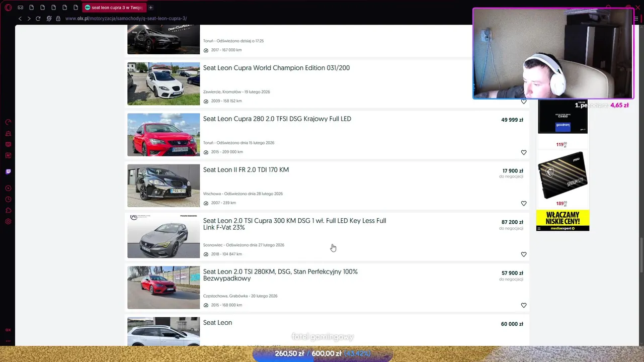Switch to the 'seat leon cupra 3 w Twojej' tab

tap(114, 8)
